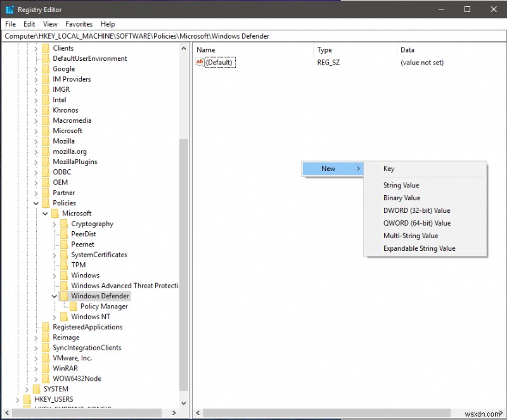507x420 pixels.
Task: Open the Favorites menu
Action: pyautogui.click(x=79, y=24)
